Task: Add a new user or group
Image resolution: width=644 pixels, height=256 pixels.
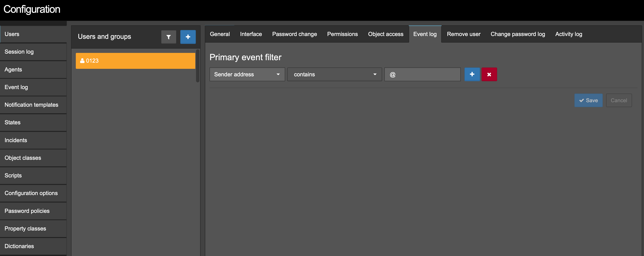Action: (x=188, y=37)
